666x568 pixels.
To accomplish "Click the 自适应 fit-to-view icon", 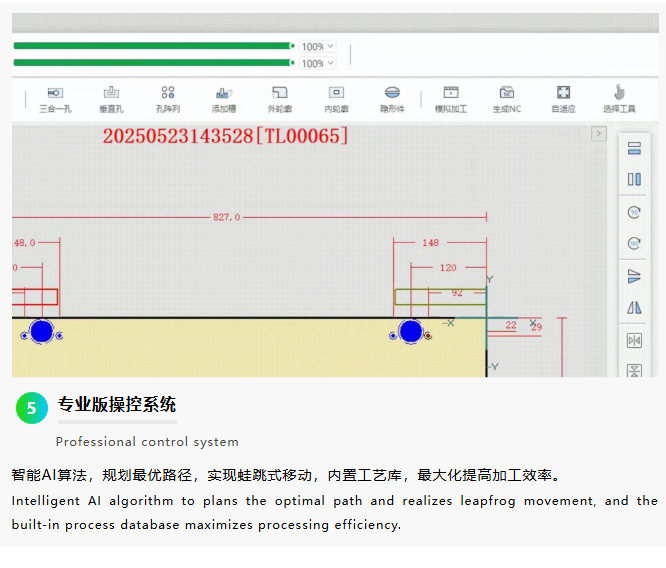I will 563,98.
